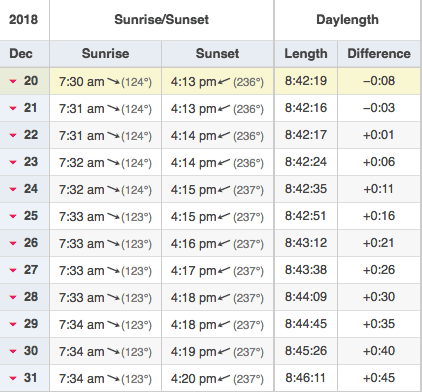Expand the Dec 20 row arrow

pyautogui.click(x=13, y=81)
